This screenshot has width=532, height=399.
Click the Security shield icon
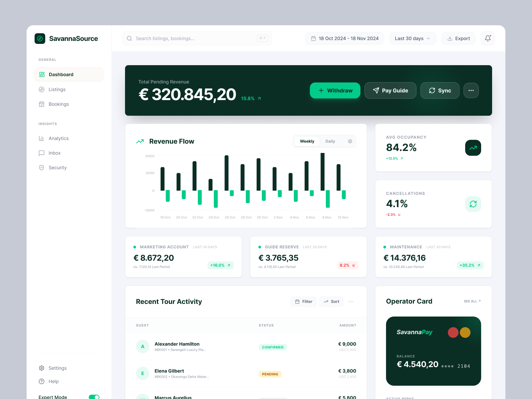tap(42, 168)
